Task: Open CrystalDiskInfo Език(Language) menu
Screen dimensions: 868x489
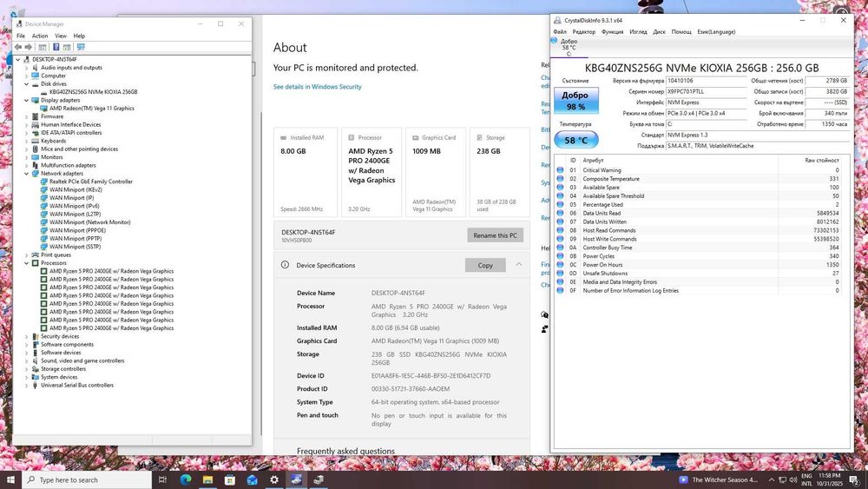Action: (x=716, y=31)
